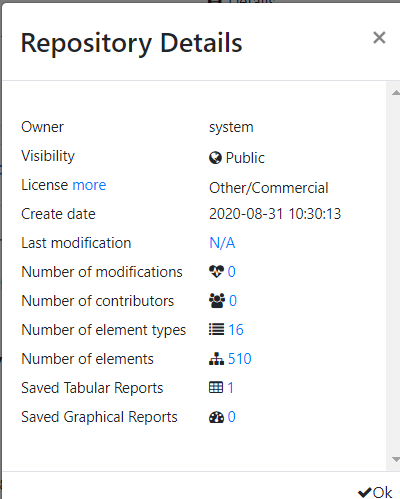Close the Repository Details dialog with X
This screenshot has height=499, width=400.
tap(379, 38)
